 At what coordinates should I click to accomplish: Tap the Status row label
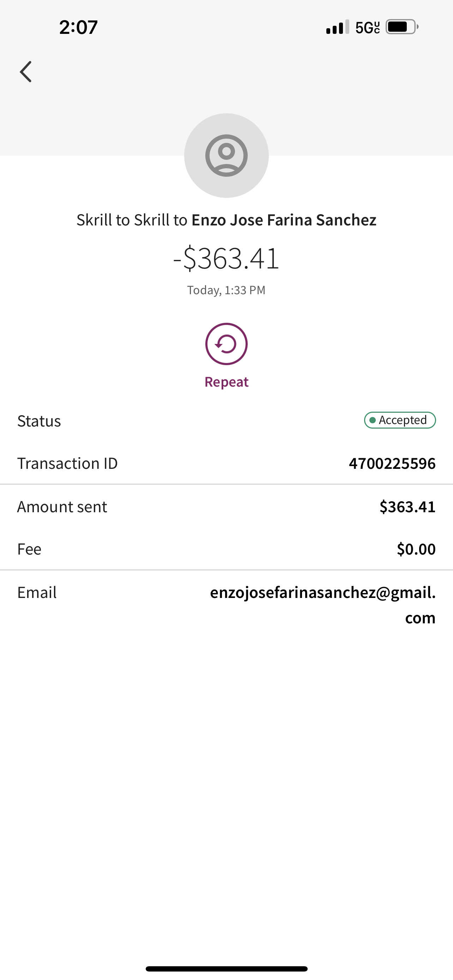[x=39, y=421]
